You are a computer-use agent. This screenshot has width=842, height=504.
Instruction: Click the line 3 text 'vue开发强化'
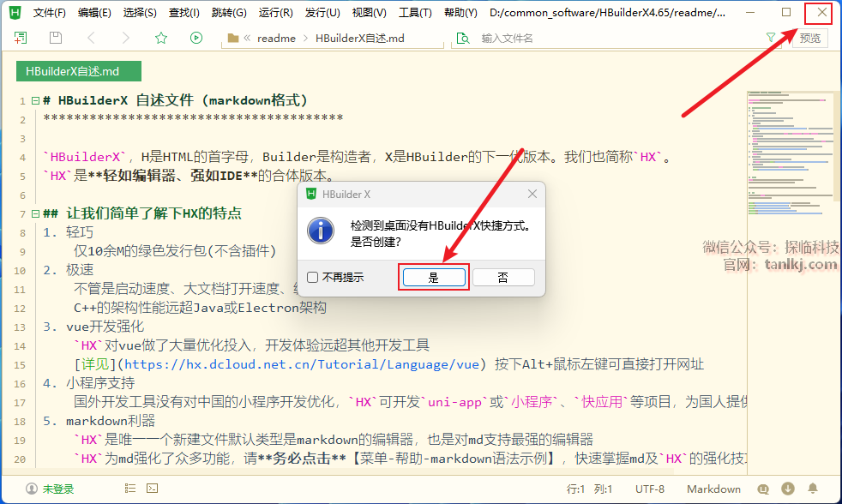click(105, 327)
